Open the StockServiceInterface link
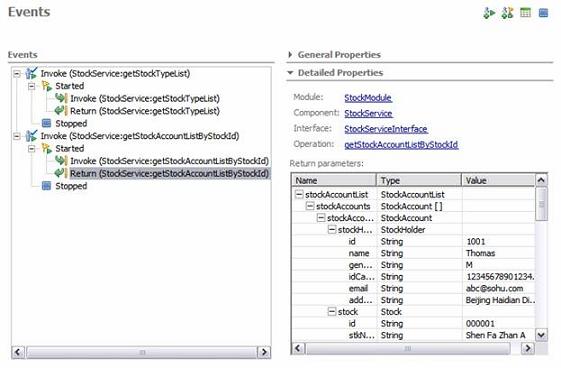 (386, 129)
